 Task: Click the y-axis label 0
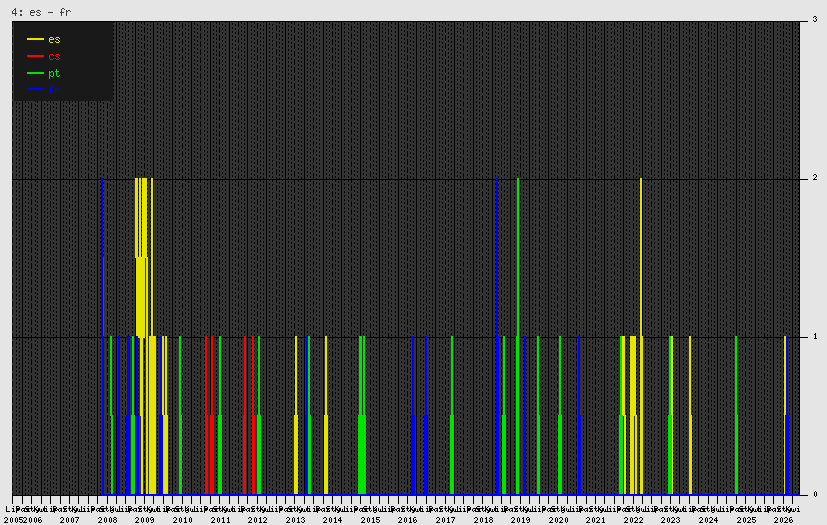815,494
